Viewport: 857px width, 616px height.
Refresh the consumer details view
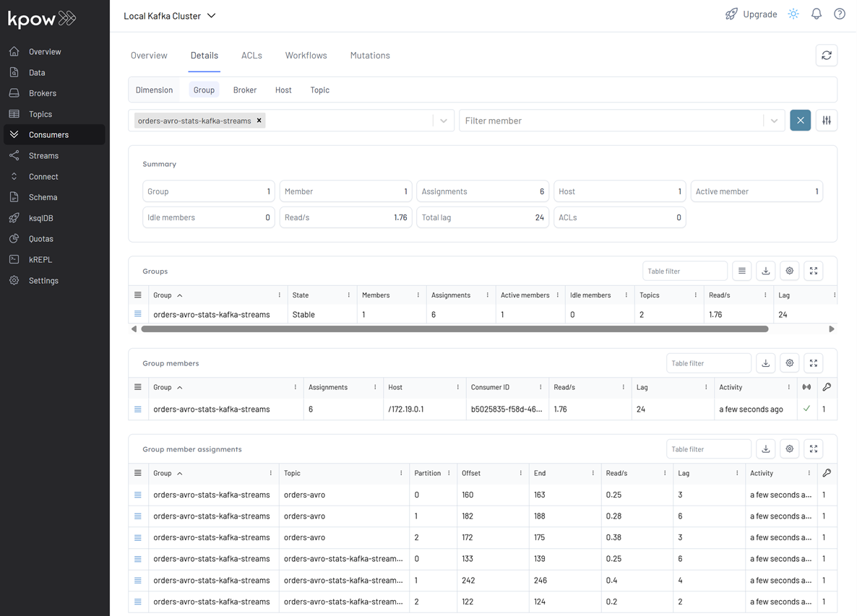click(827, 55)
